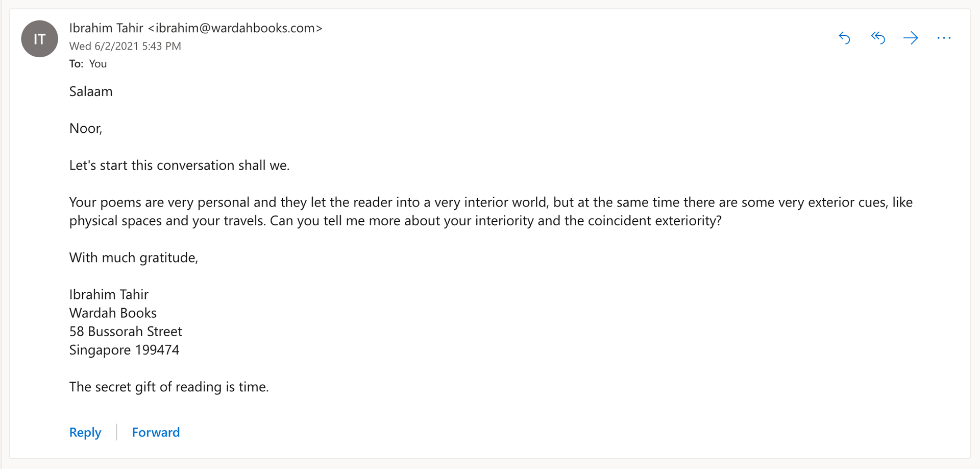Click 'Ibrahim Tahir' in the signature block
This screenshot has width=980, height=469.
[109, 295]
